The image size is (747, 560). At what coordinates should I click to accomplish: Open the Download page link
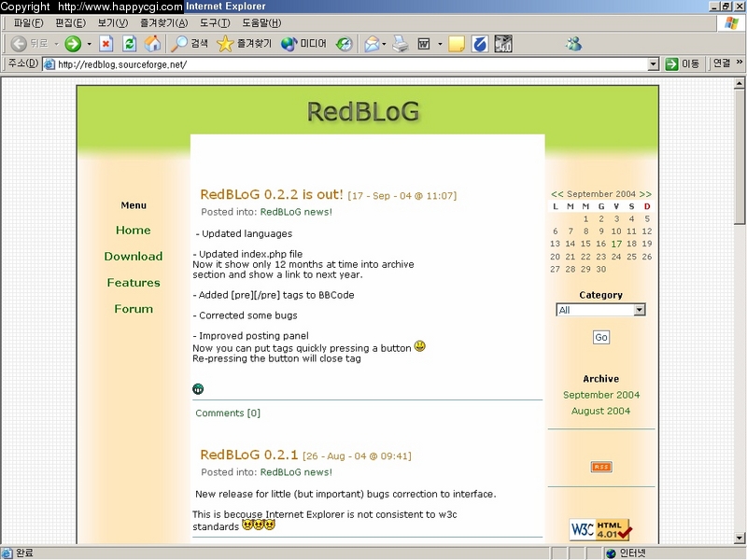point(134,256)
